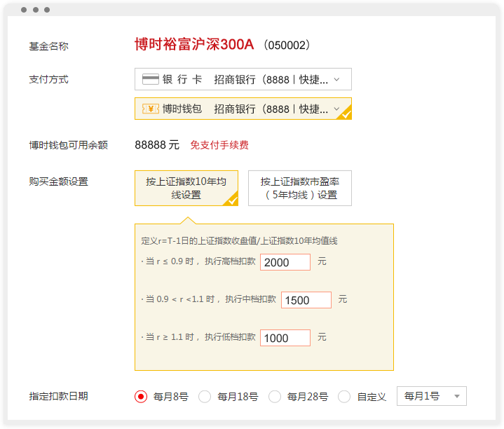Expand the 银行卡 dropdown chevron arrow
This screenshot has height=429, width=504.
tap(336, 79)
